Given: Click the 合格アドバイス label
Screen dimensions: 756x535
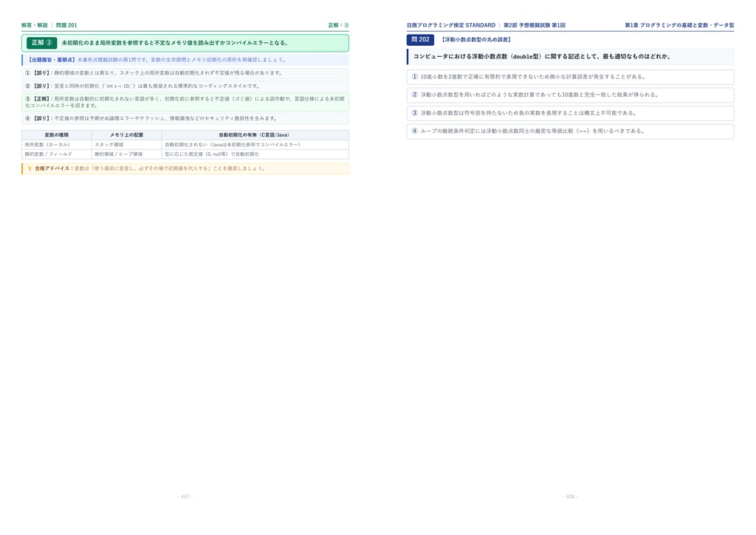Looking at the screenshot, I should (53, 168).
